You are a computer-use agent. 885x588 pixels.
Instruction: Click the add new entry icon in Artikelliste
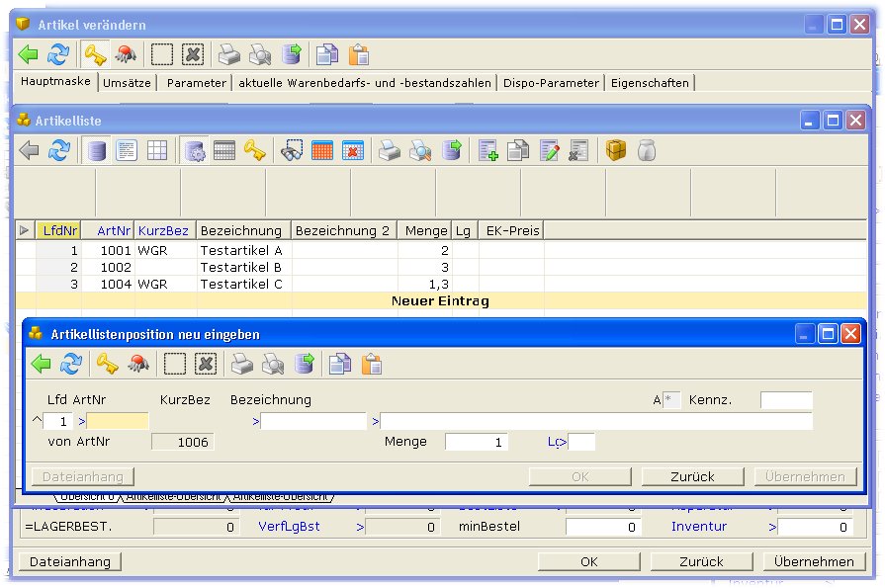pyautogui.click(x=487, y=150)
